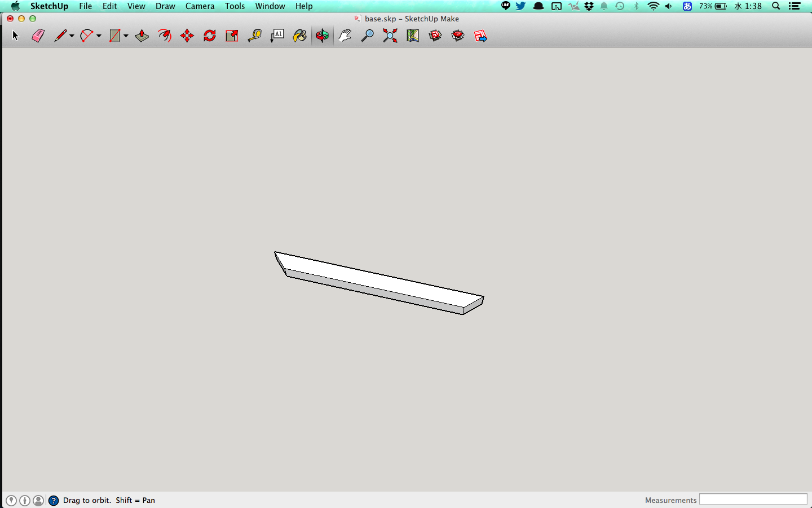Viewport: 812px width, 508px height.
Task: Open the Camera menu
Action: (x=200, y=6)
